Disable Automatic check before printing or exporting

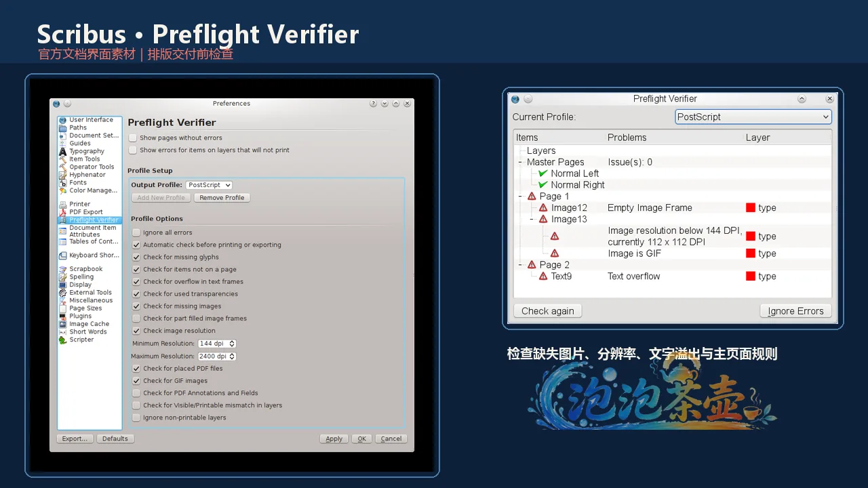(x=136, y=245)
